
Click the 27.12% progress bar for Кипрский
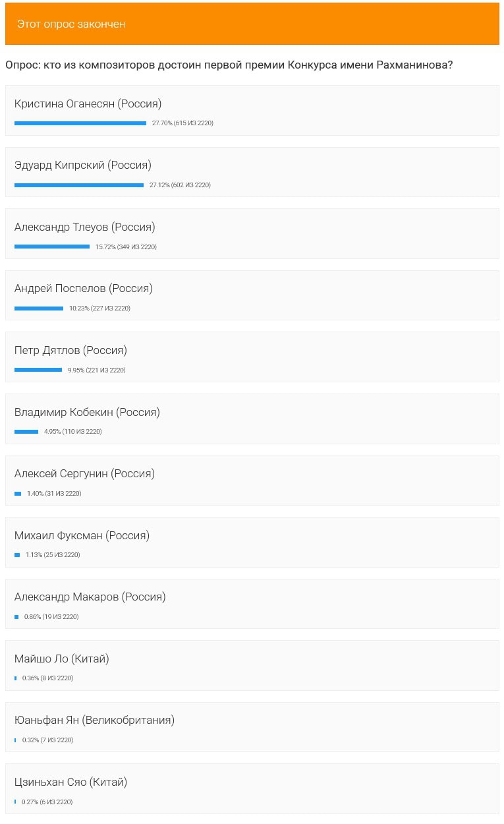(x=79, y=185)
